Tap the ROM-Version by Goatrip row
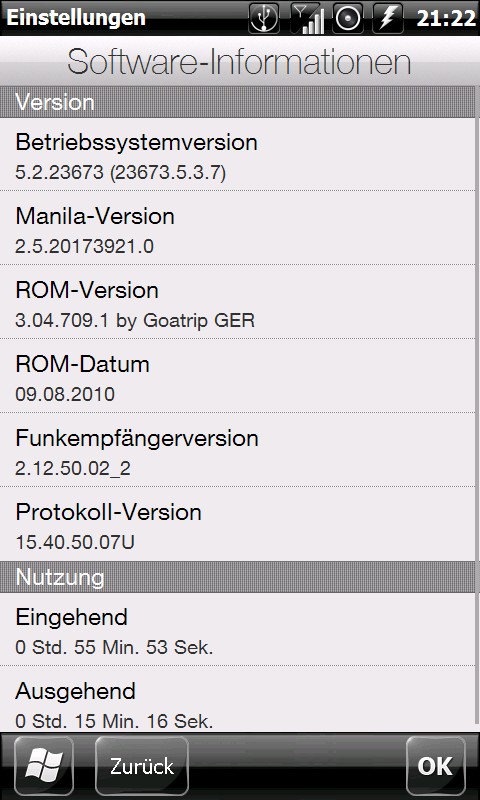Image resolution: width=480 pixels, height=800 pixels. (237, 302)
